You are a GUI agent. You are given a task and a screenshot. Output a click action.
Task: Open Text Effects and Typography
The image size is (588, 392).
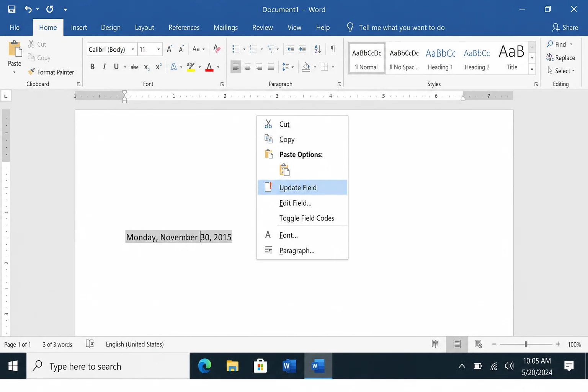coord(173,67)
